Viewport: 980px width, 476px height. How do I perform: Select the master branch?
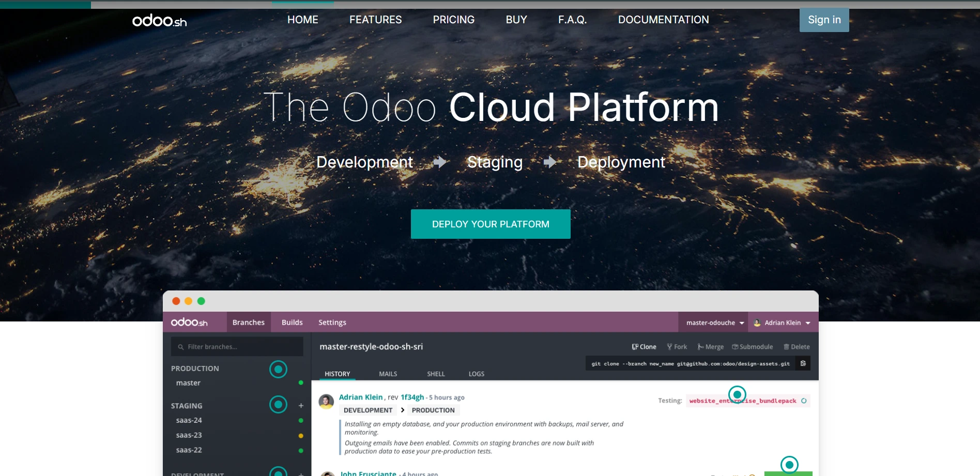pos(188,383)
